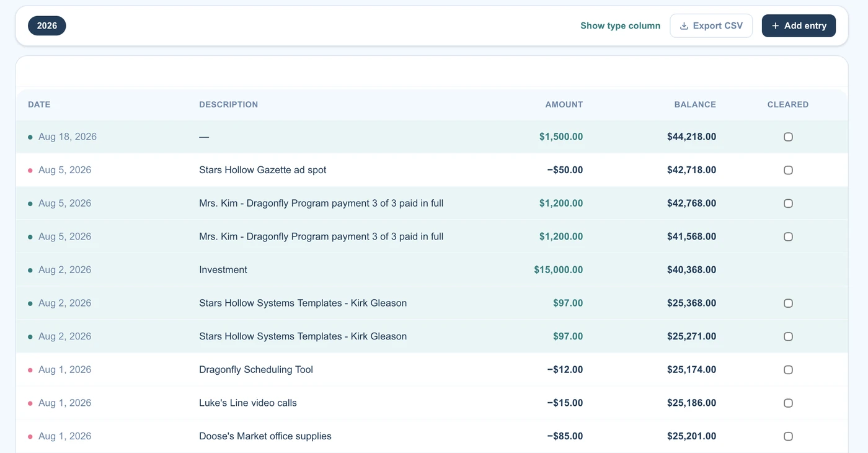Click the DATE column header
This screenshot has width=868, height=453.
point(39,104)
